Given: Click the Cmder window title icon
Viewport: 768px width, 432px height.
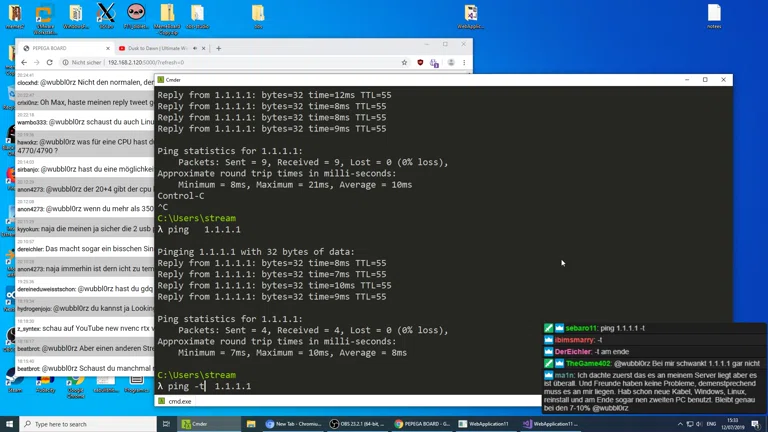Looking at the screenshot, I should [x=161, y=80].
